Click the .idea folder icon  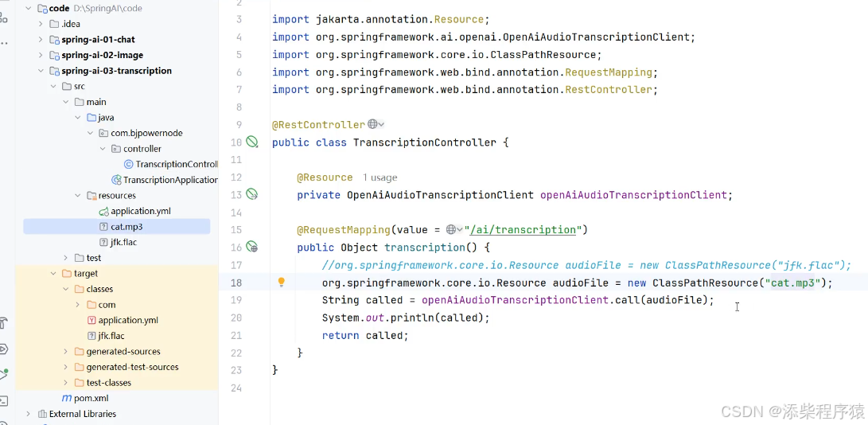(54, 24)
